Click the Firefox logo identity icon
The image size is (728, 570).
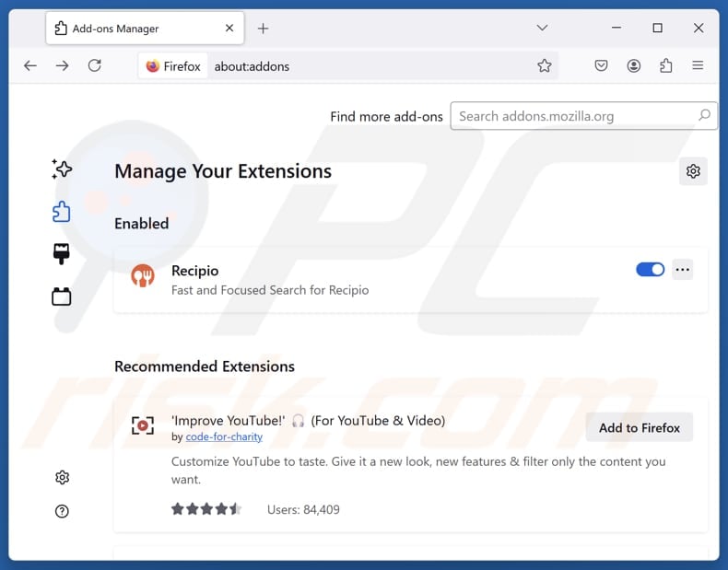point(152,66)
